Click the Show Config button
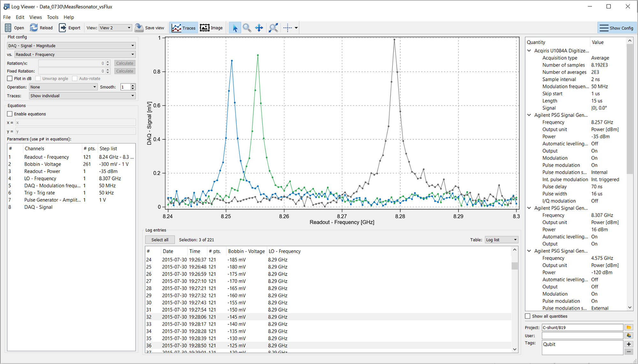The height and width of the screenshot is (364, 638). pyautogui.click(x=617, y=28)
